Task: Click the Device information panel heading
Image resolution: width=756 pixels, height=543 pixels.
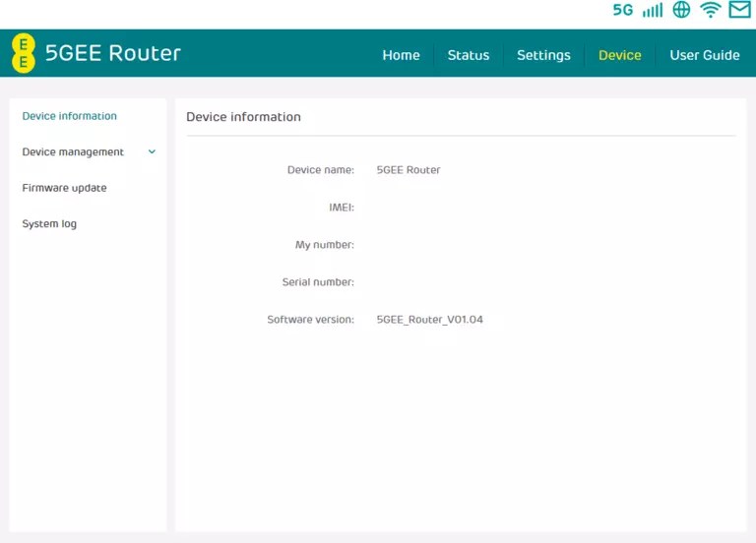Action: pos(243,117)
